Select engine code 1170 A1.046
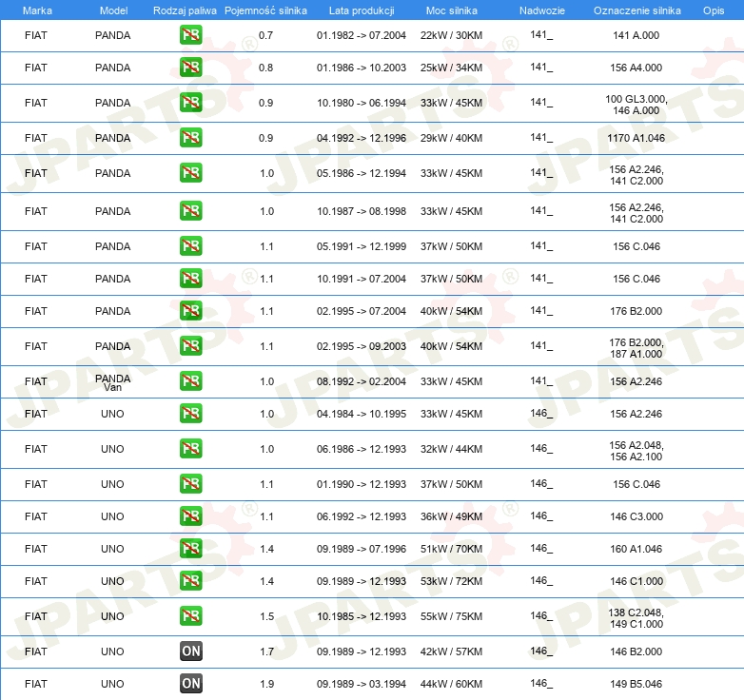Viewport: 744px width, 700px height. point(636,138)
